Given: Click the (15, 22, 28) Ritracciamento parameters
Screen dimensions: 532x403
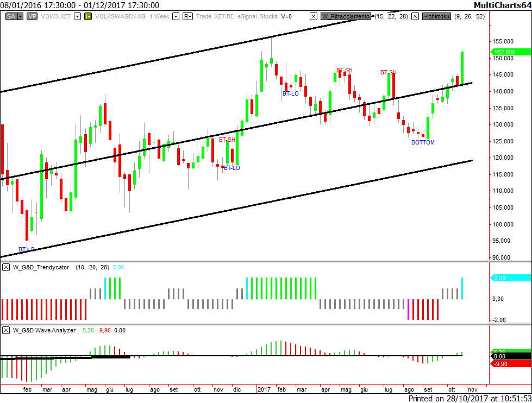Looking at the screenshot, I should tap(391, 16).
